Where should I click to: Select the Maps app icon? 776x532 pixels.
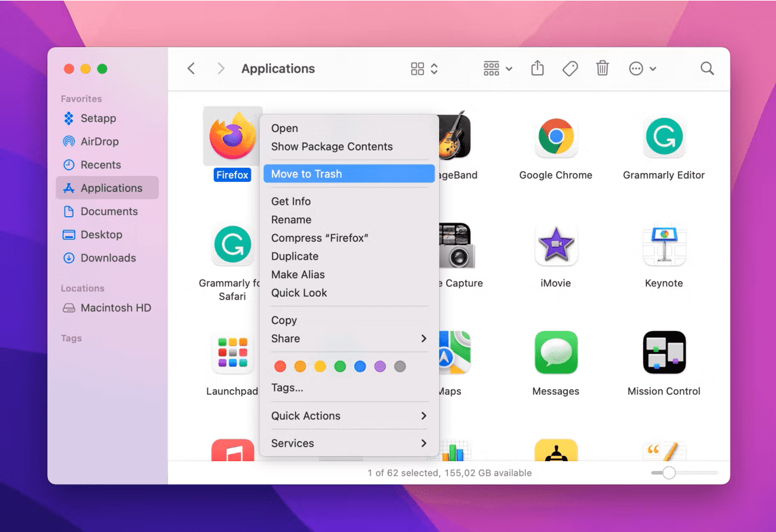(454, 352)
